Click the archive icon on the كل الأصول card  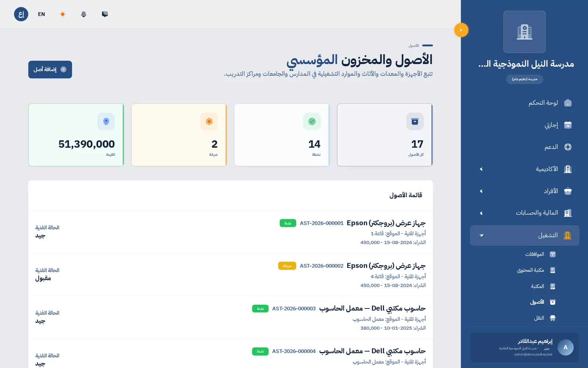click(415, 121)
